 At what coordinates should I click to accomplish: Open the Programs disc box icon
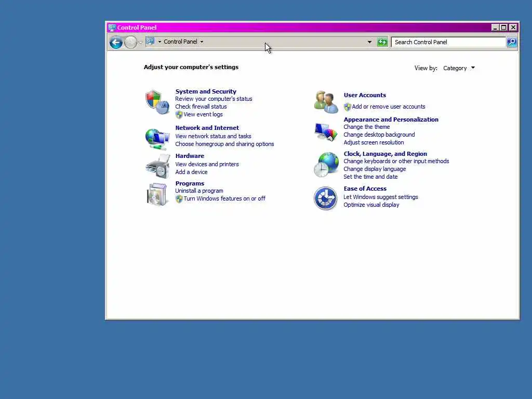pos(157,194)
